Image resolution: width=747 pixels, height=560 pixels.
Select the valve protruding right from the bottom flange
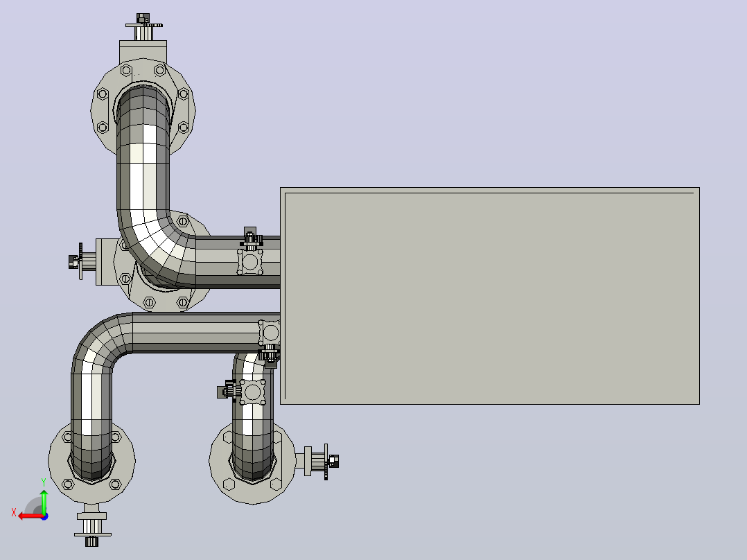point(317,461)
